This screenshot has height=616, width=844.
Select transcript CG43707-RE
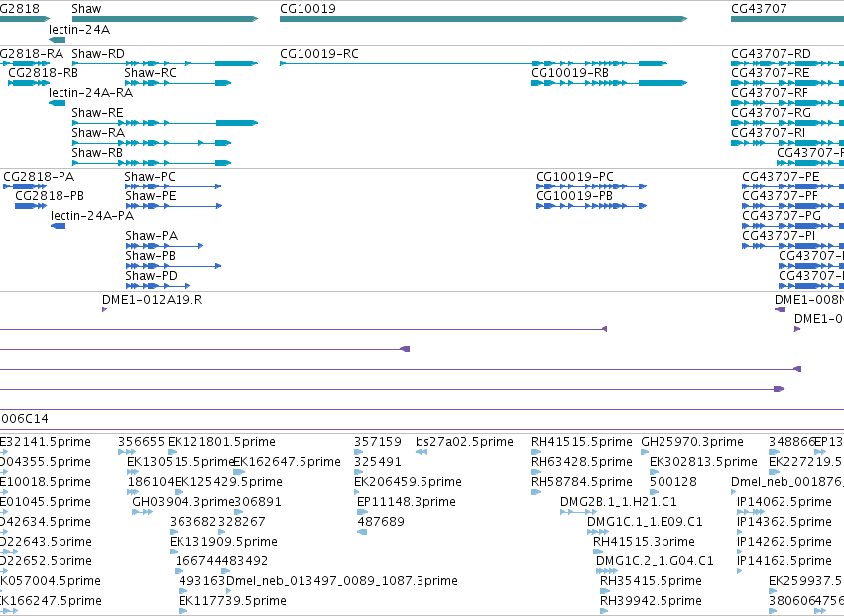(771, 73)
